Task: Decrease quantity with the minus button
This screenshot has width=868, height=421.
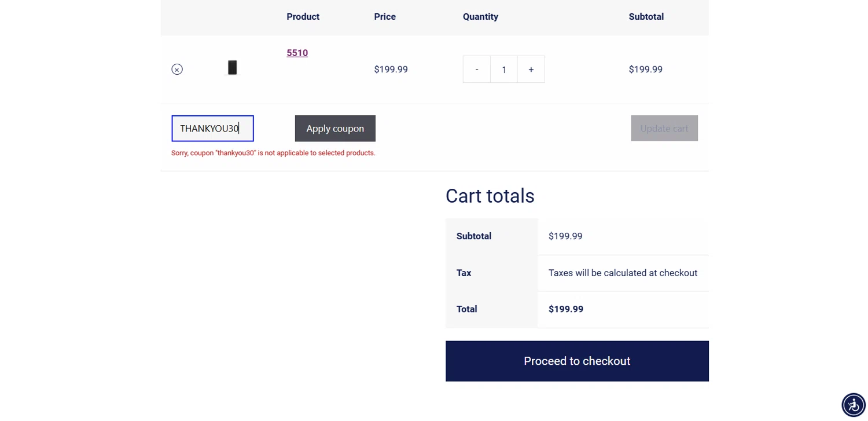Action: [477, 69]
